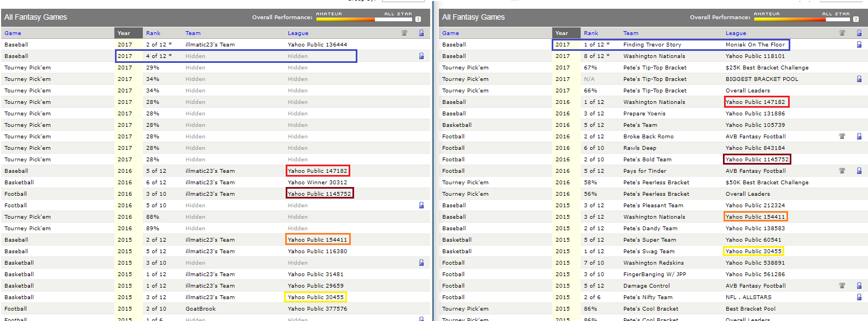Sort right table by Year column
This screenshot has width=868, height=321.
point(562,33)
